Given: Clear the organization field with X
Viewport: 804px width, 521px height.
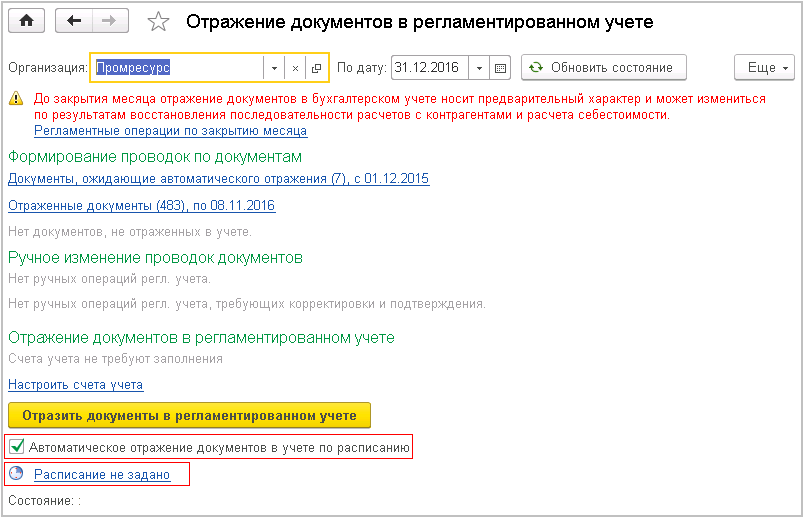Looking at the screenshot, I should pos(295,68).
